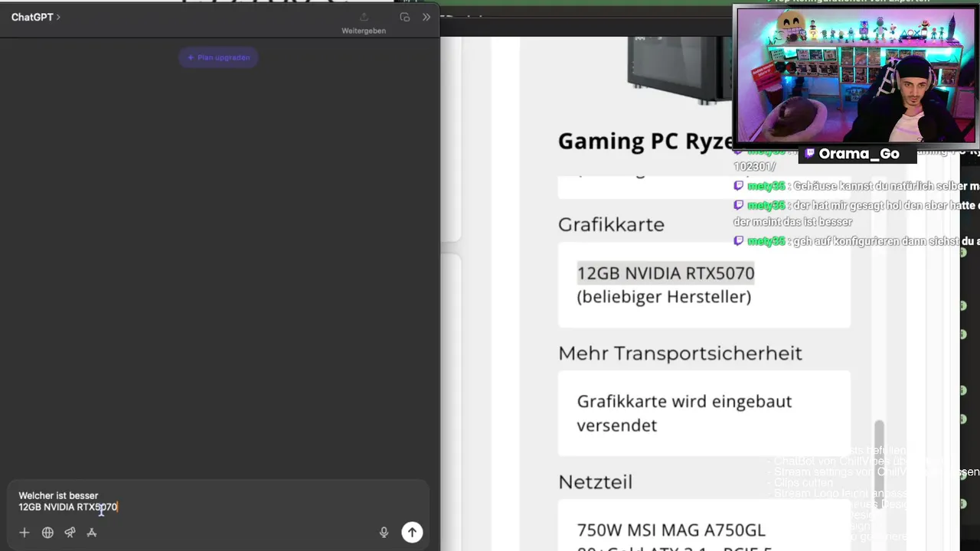This screenshot has width=980, height=551.
Task: Click the chat message about Gehäuse
Action: pyautogui.click(x=856, y=186)
